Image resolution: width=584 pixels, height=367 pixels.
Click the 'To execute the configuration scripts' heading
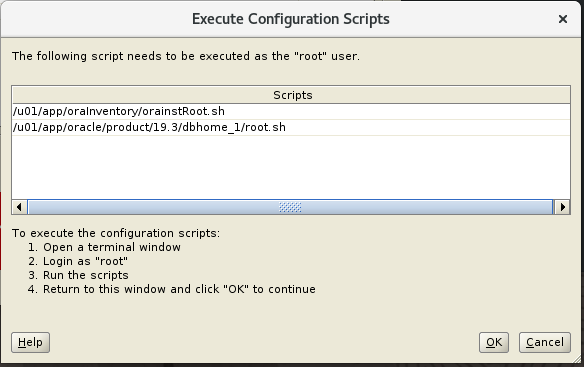[x=116, y=233]
